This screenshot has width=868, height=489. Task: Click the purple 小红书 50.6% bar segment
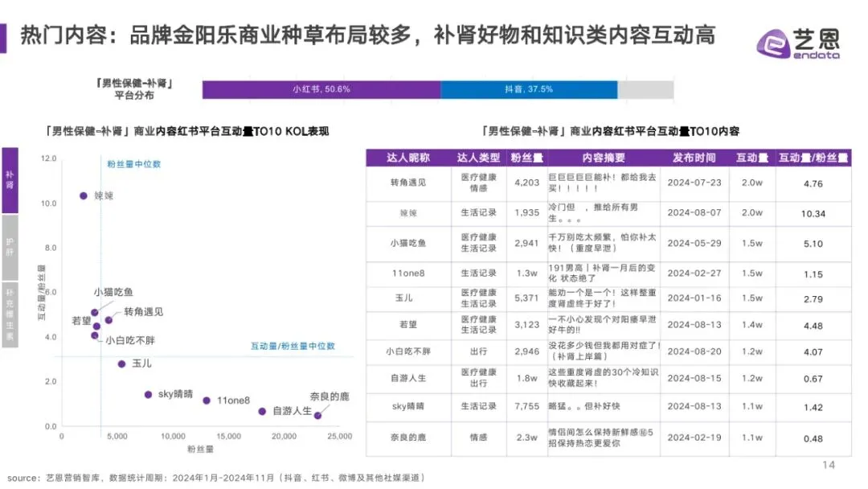coord(321,89)
